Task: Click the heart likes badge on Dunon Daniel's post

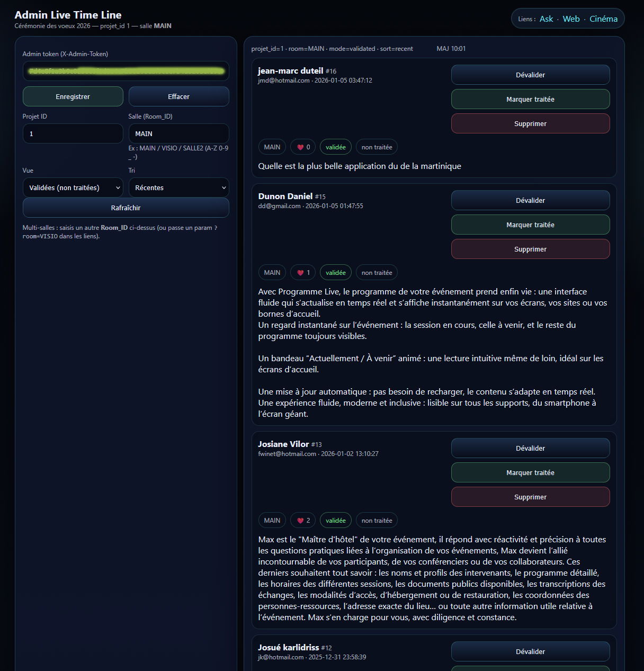Action: point(303,273)
